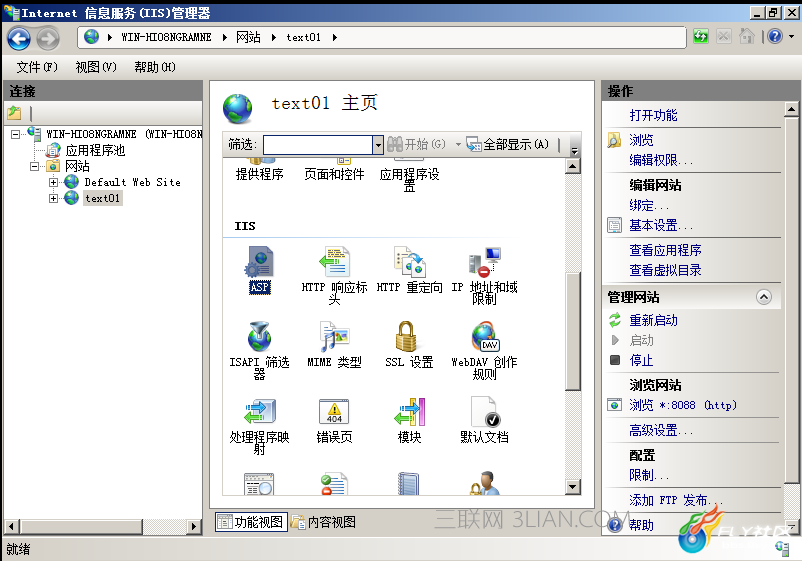Open the help toolbar dropdown arrow
Image resolution: width=802 pixels, height=561 pixels.
791,36
